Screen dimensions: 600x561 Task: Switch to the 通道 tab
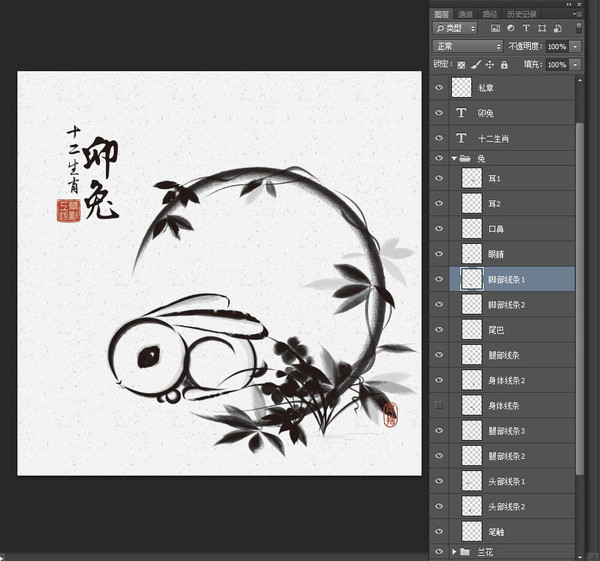465,14
